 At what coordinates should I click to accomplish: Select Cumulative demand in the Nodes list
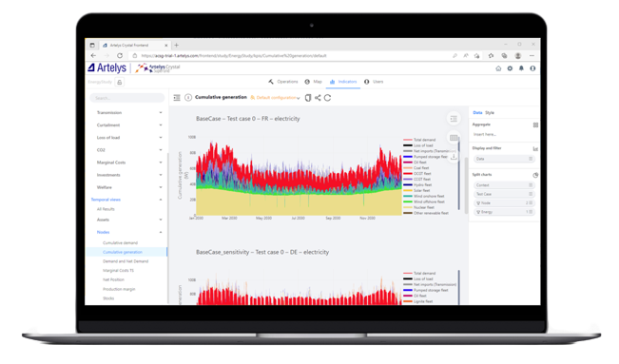(121, 242)
